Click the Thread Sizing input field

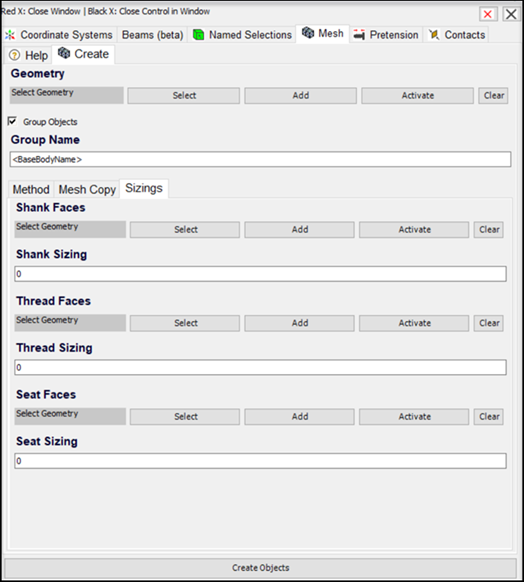tap(261, 367)
